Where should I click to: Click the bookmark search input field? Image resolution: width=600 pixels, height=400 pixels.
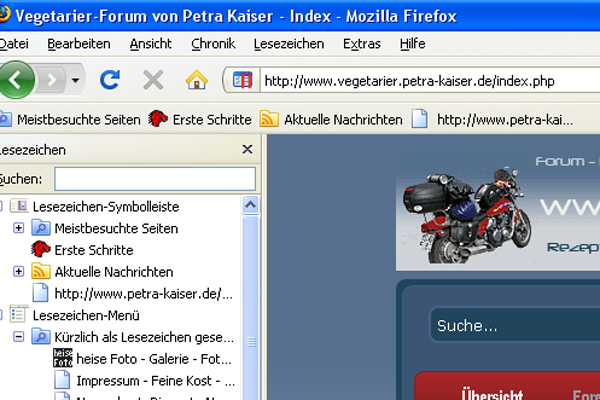pyautogui.click(x=155, y=178)
